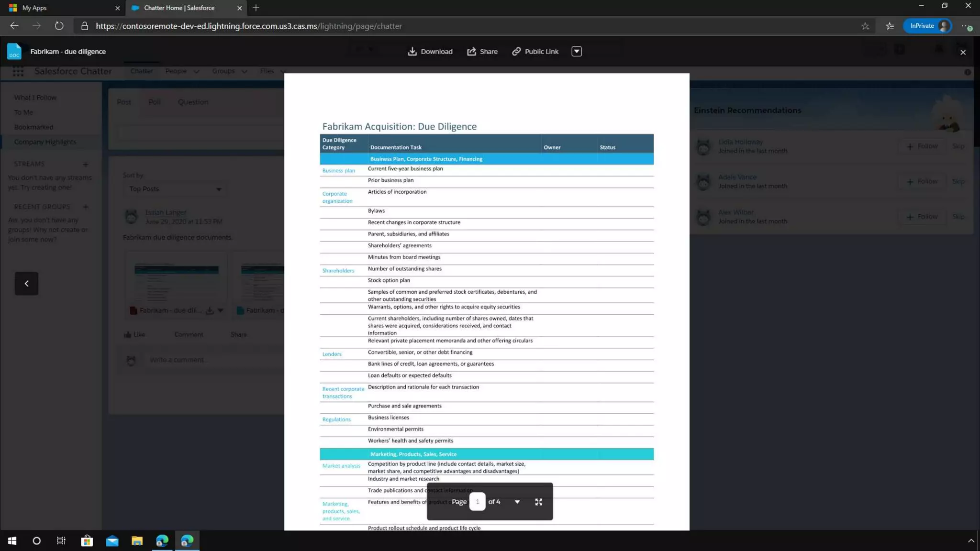Click the Windows Start button

coord(12,540)
